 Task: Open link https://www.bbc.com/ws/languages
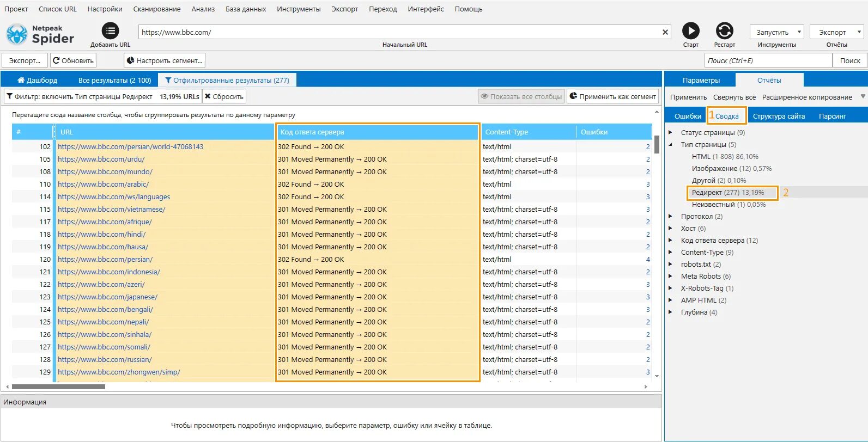point(114,197)
